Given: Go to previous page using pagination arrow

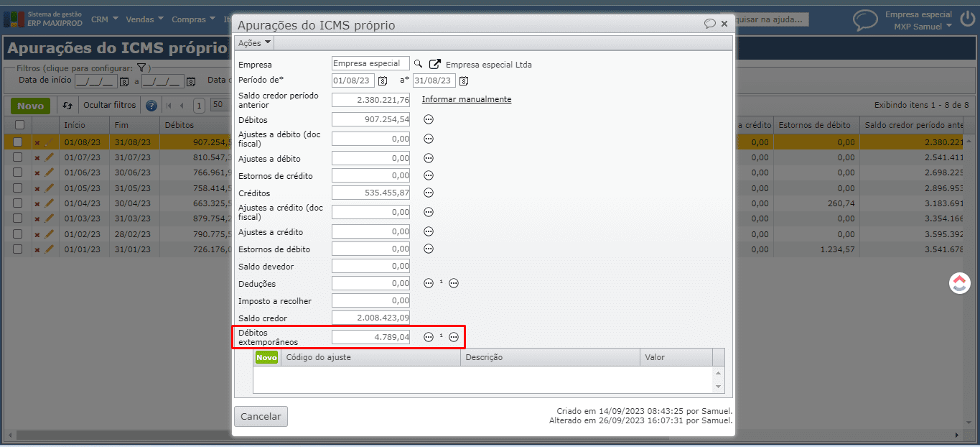Looking at the screenshot, I should click(x=182, y=106).
